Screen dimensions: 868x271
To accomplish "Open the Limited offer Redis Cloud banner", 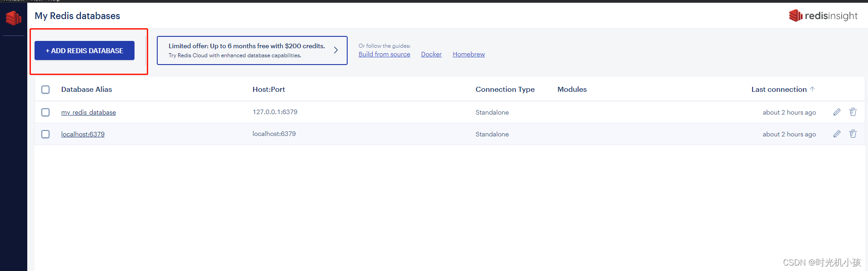I will 252,50.
